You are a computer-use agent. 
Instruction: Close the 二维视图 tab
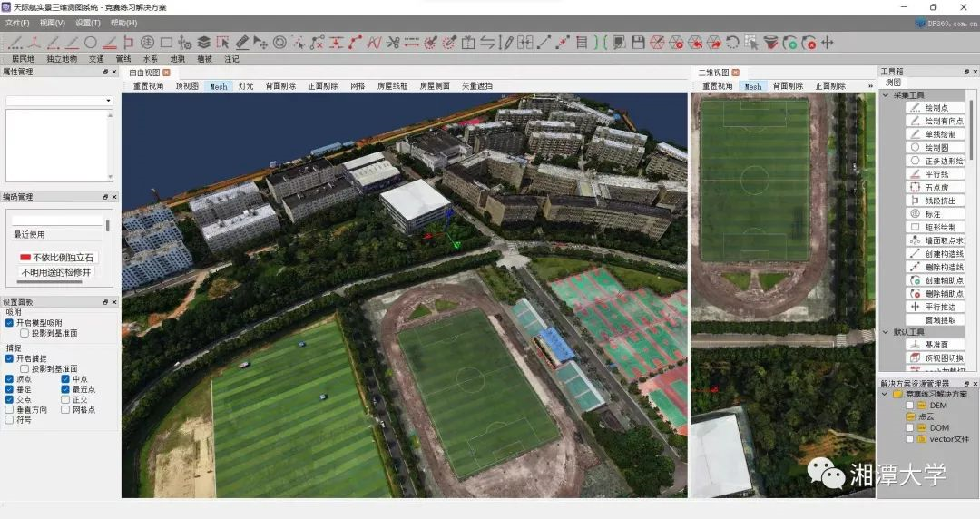[x=736, y=73]
